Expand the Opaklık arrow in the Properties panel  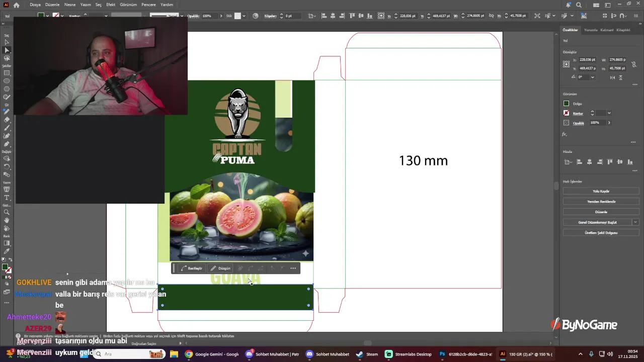point(609,123)
